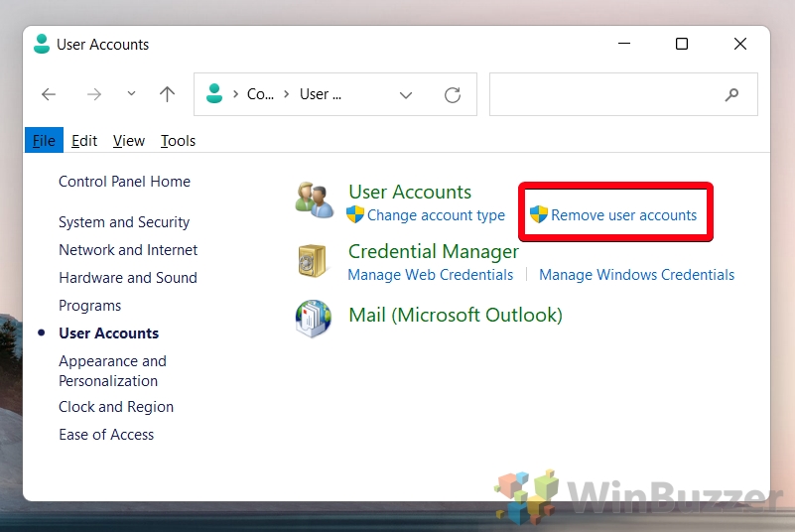Select the 'User ...' breadcrumb segment
Screen dimensions: 795x532
point(321,94)
